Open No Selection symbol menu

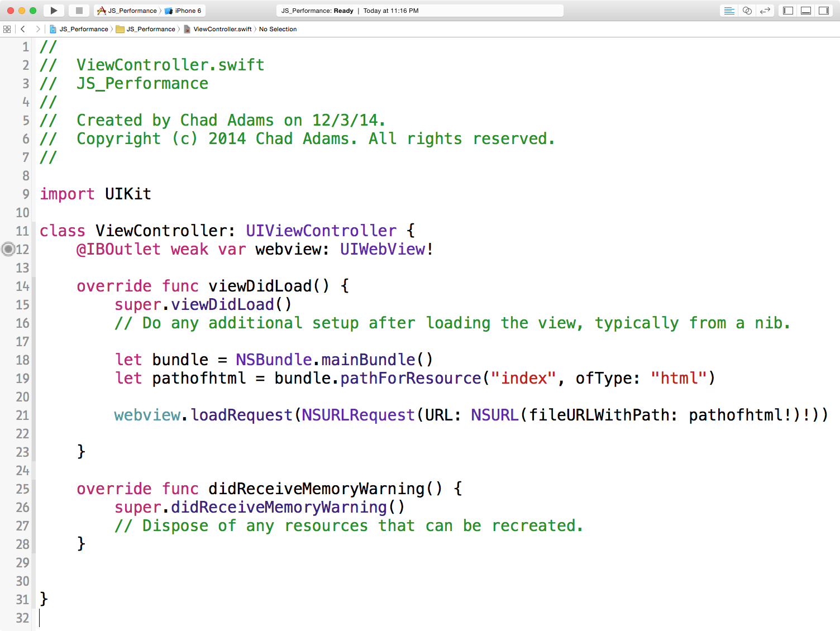(278, 29)
